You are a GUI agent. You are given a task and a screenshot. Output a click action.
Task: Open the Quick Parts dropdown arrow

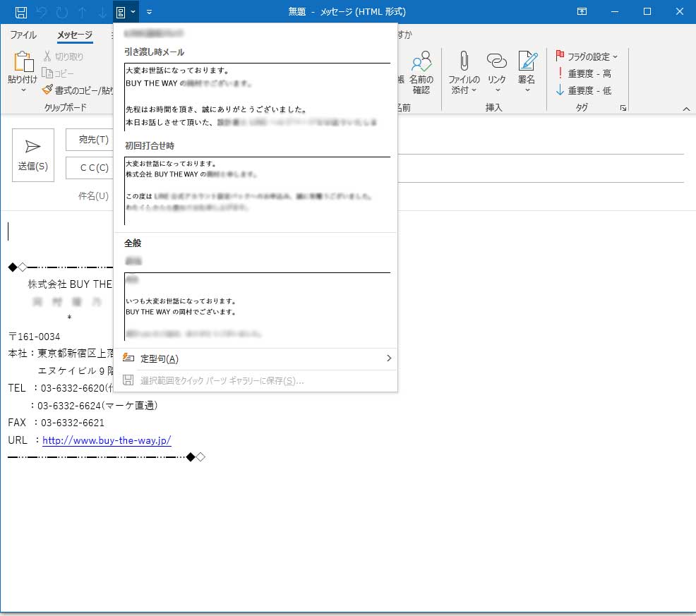(133, 12)
